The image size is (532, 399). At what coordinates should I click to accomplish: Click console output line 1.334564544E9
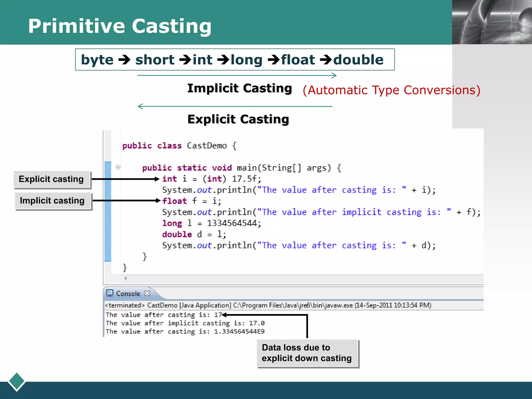click(185, 331)
